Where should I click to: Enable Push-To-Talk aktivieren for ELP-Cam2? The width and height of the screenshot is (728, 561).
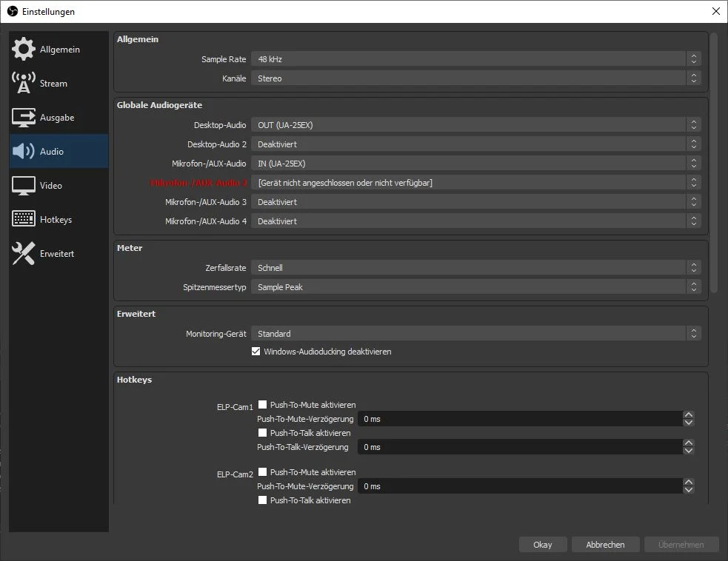pyautogui.click(x=262, y=500)
